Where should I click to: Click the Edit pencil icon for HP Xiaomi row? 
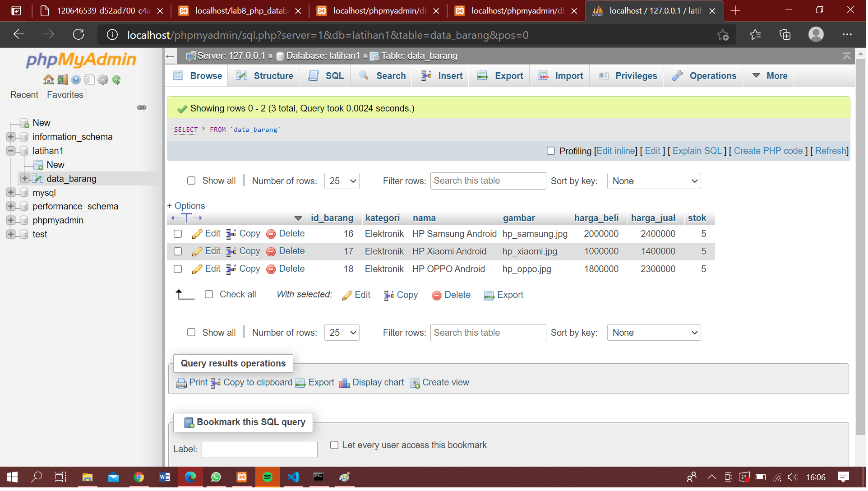pyautogui.click(x=197, y=251)
